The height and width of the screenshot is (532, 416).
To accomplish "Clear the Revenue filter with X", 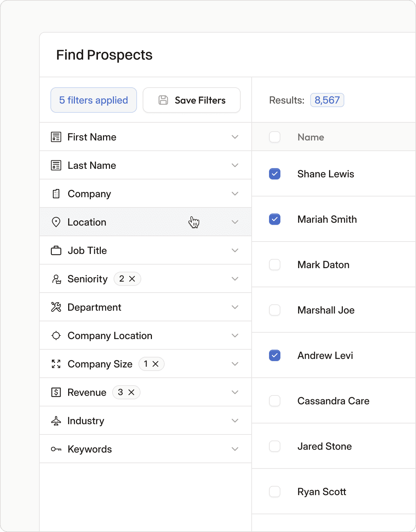I will (x=131, y=392).
